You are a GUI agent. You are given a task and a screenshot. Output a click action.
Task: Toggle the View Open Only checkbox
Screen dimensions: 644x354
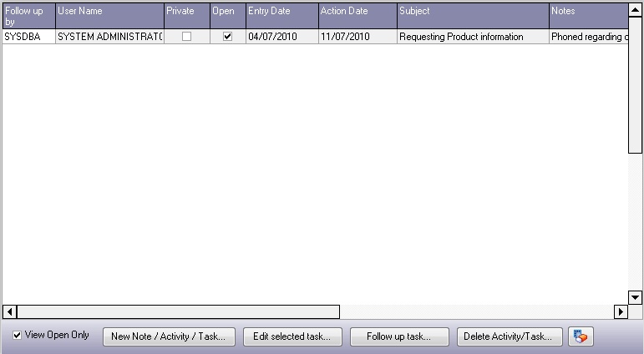click(x=18, y=336)
